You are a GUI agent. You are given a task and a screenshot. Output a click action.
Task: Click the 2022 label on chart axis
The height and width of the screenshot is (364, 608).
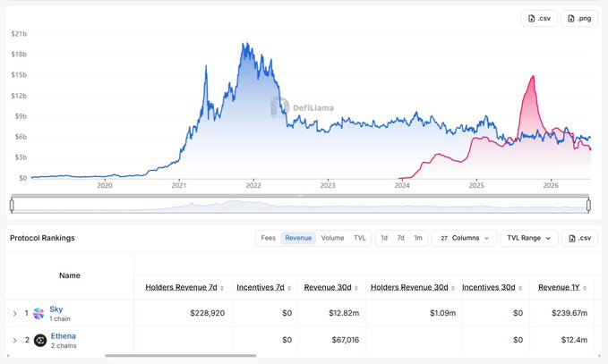click(253, 185)
